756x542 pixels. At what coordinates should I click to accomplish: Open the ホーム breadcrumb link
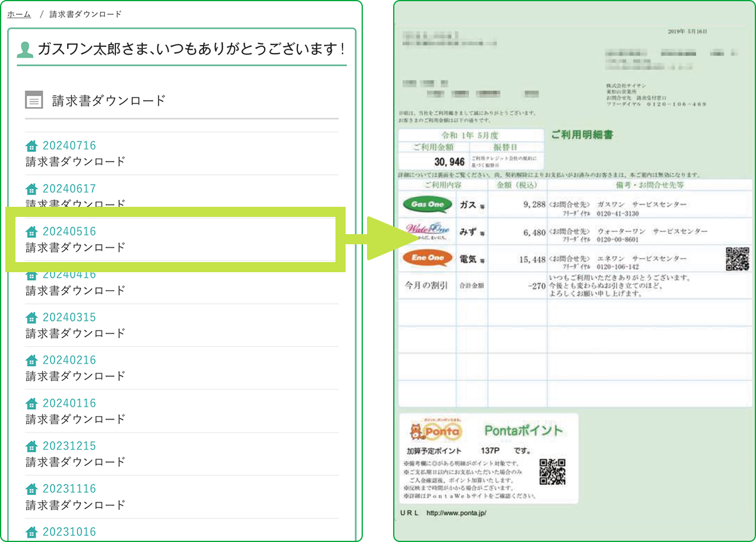(19, 14)
